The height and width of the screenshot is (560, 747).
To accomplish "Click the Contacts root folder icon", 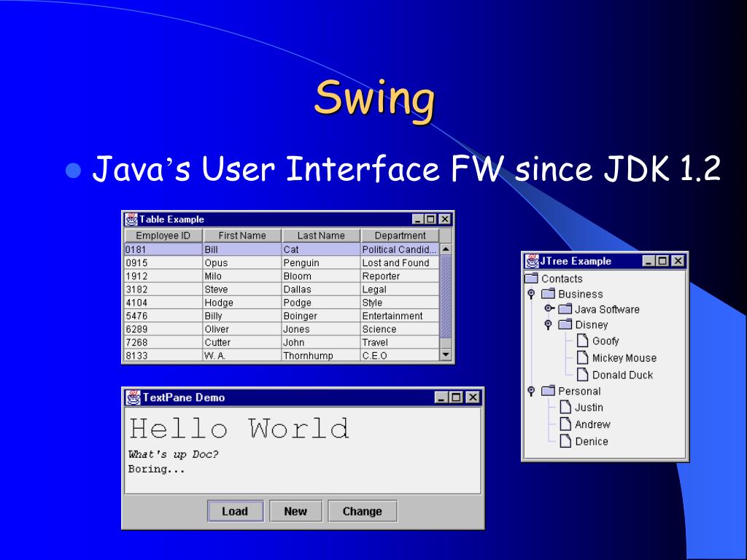I will [531, 279].
